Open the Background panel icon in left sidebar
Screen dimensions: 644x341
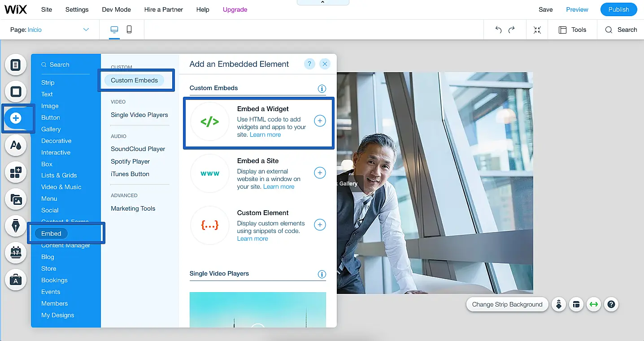[16, 92]
